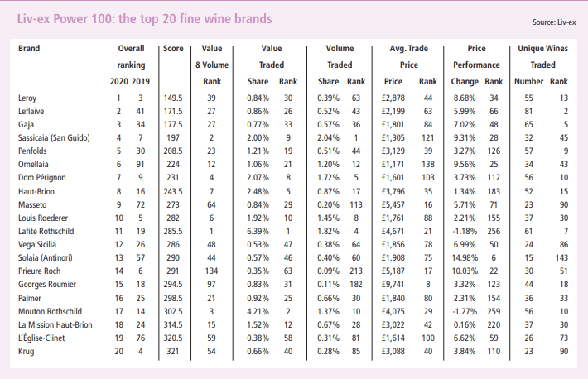Click Georges Roumier's £9,741 price cell
Viewport: 588px width, 379px height.
point(393,284)
